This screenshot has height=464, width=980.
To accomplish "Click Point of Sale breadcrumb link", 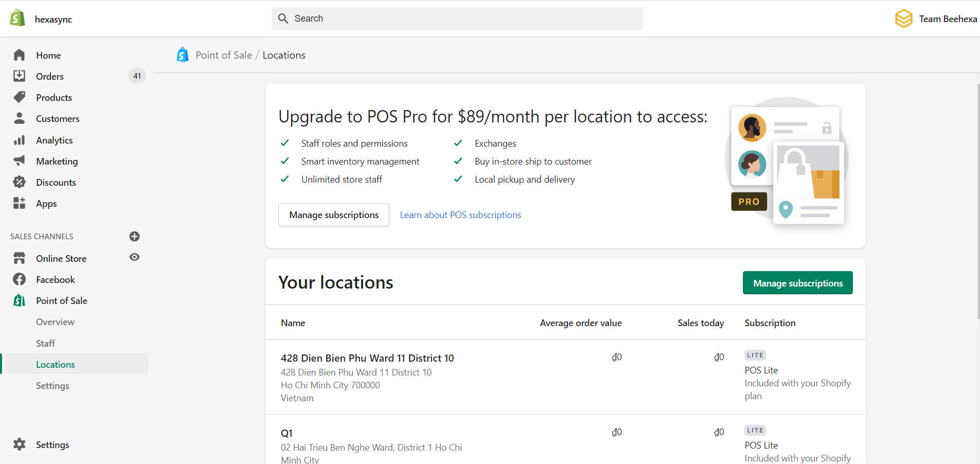I will [224, 55].
